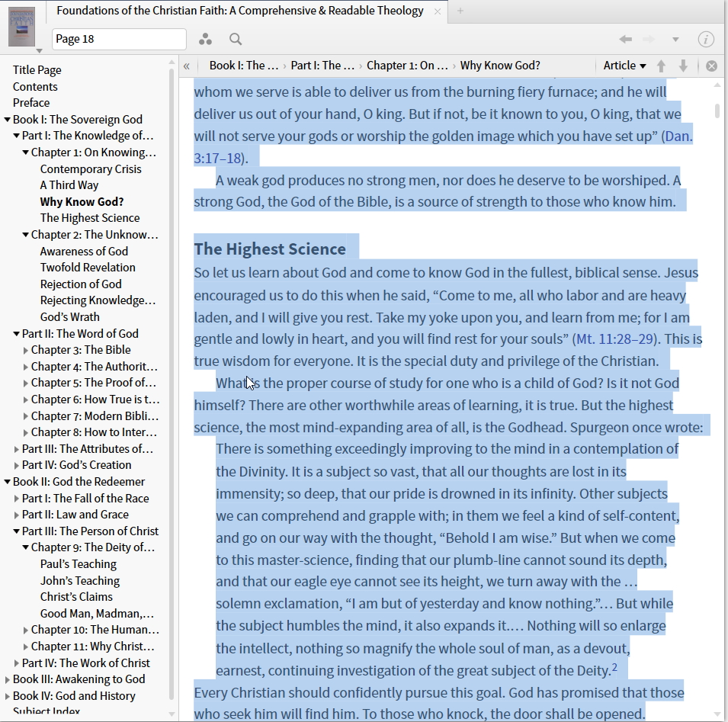The width and height of the screenshot is (728, 722).
Task: Open the search magnifier icon
Action: coord(236,40)
